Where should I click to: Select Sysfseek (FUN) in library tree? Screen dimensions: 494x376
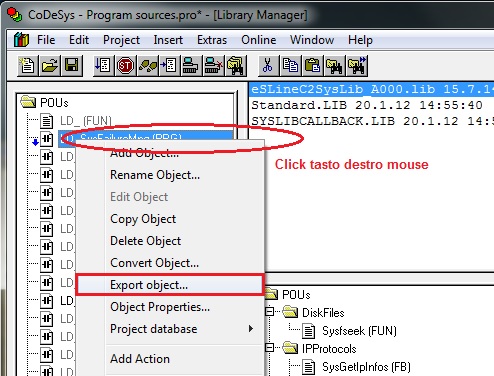click(359, 331)
